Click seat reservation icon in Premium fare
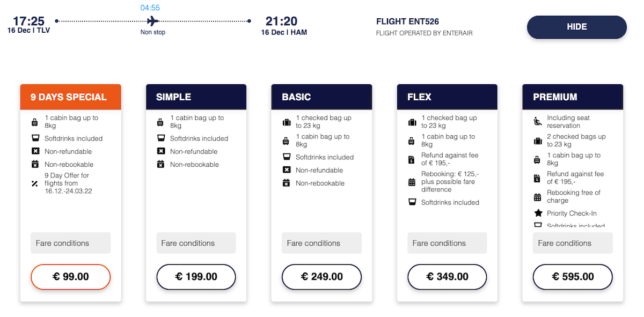644x317 pixels. click(x=537, y=122)
